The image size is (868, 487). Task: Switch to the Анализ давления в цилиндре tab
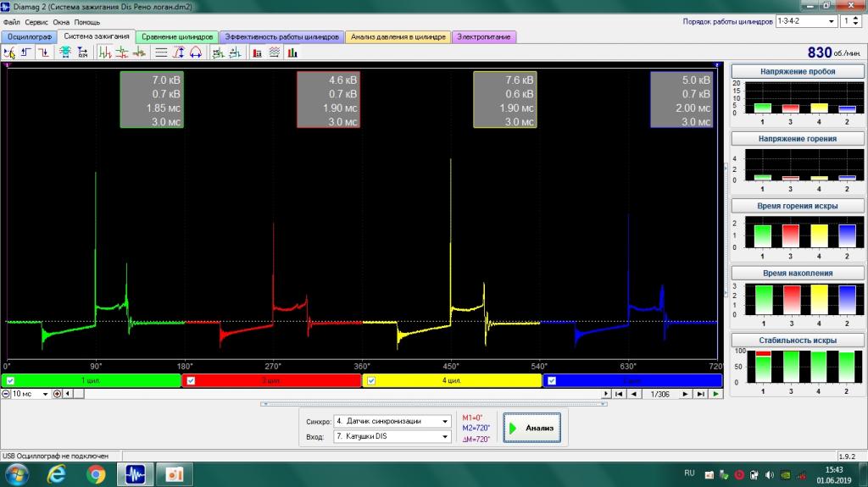coord(398,37)
